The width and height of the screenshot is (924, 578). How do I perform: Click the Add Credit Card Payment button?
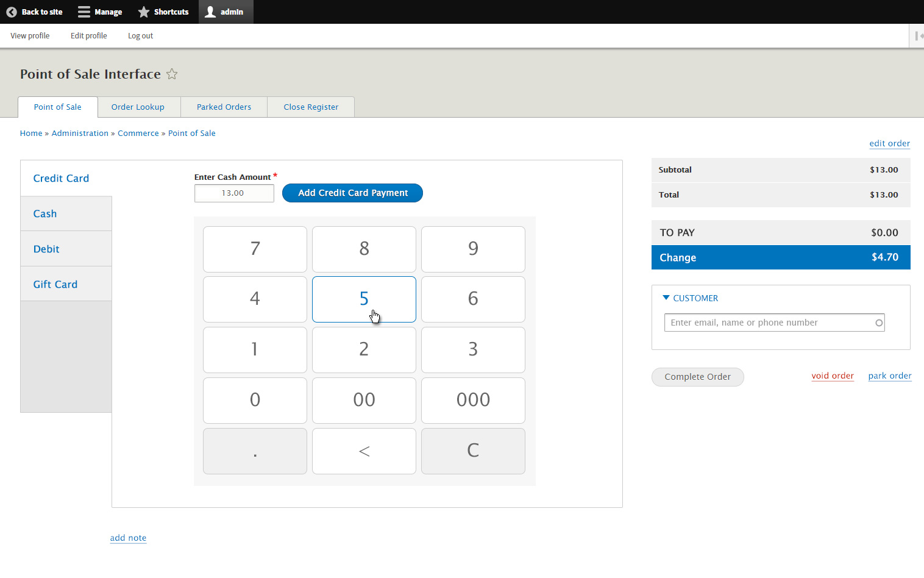(352, 193)
